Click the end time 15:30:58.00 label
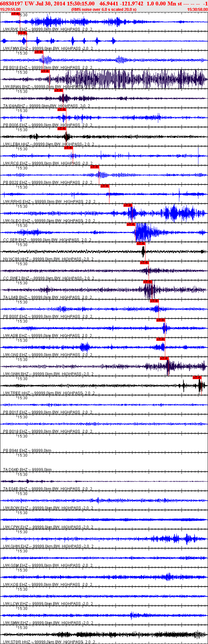The height and width of the screenshot is (644, 208). tap(197, 10)
